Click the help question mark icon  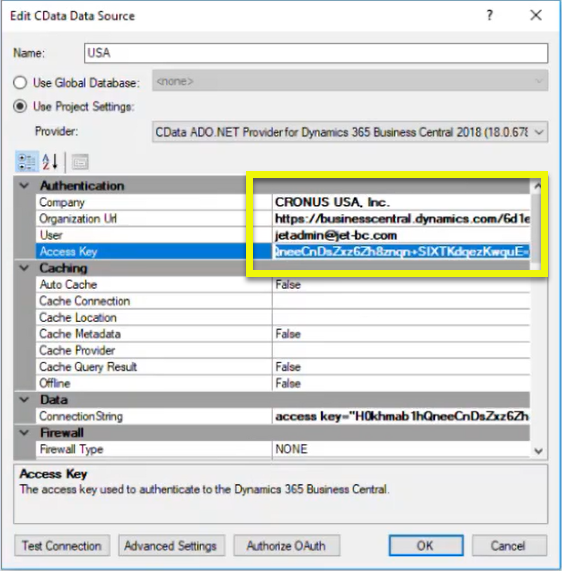click(x=490, y=16)
